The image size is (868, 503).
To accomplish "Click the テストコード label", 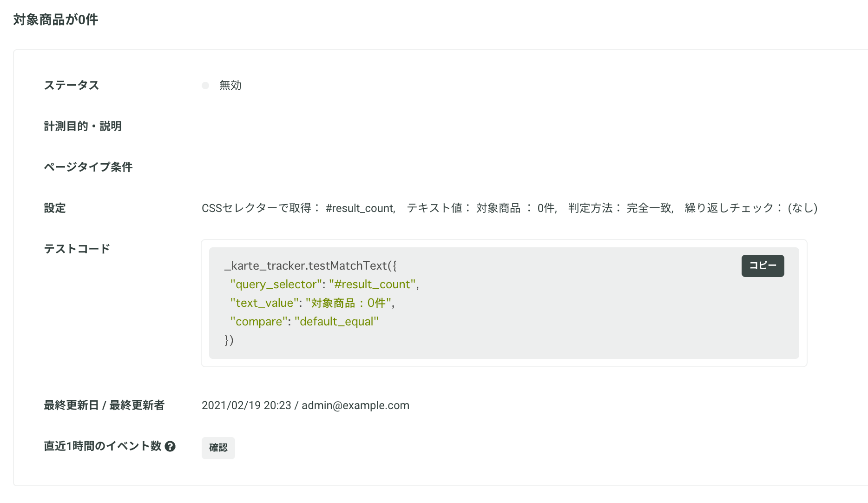I will point(77,249).
